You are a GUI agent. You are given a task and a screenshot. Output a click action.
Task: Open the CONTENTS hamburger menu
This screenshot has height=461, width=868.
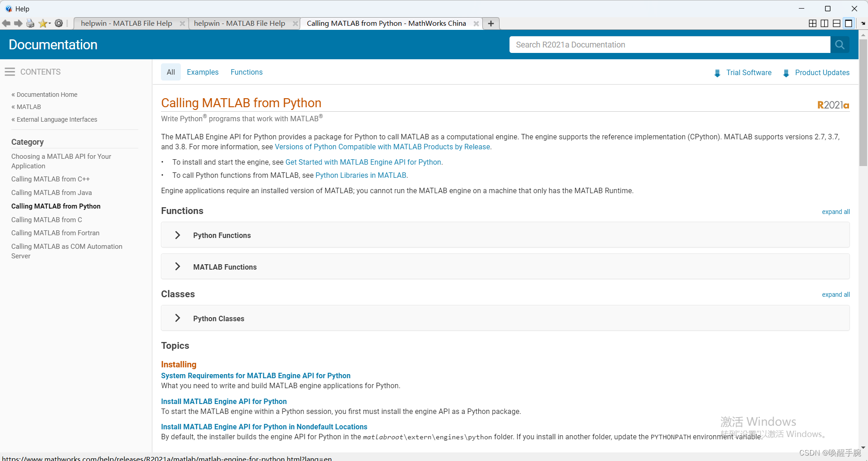pyautogui.click(x=10, y=71)
